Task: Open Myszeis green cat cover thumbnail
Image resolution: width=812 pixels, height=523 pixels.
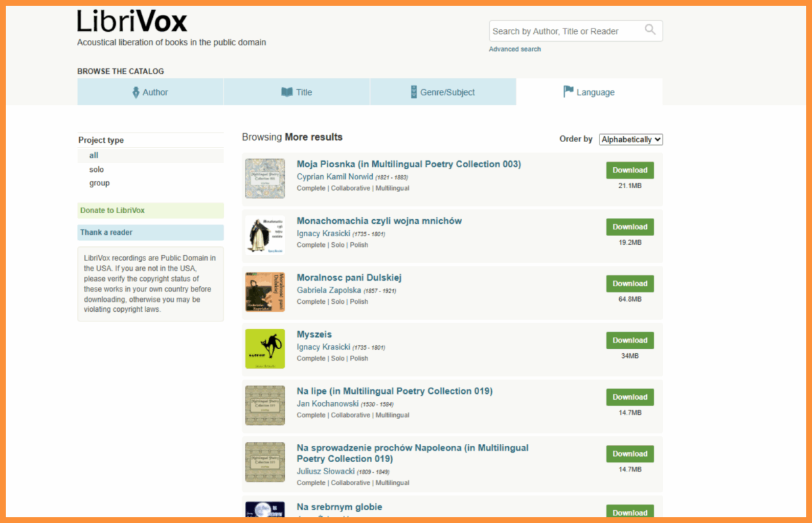Action: coord(265,348)
